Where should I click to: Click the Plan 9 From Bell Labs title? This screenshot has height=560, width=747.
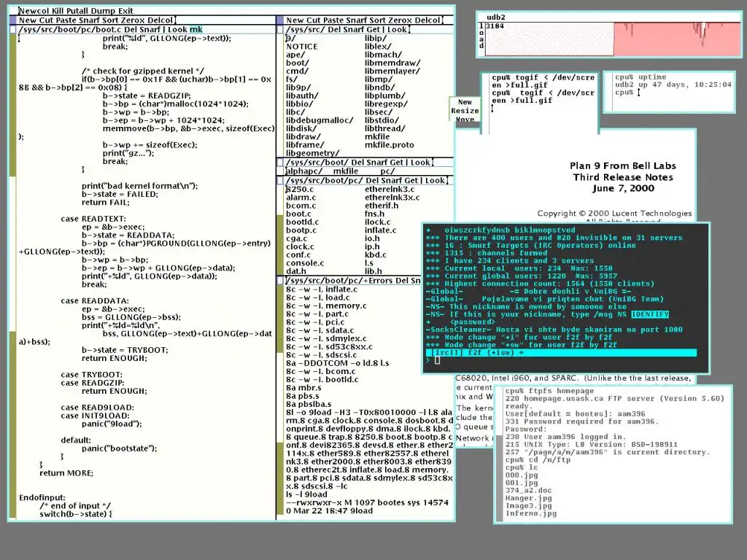click(623, 166)
